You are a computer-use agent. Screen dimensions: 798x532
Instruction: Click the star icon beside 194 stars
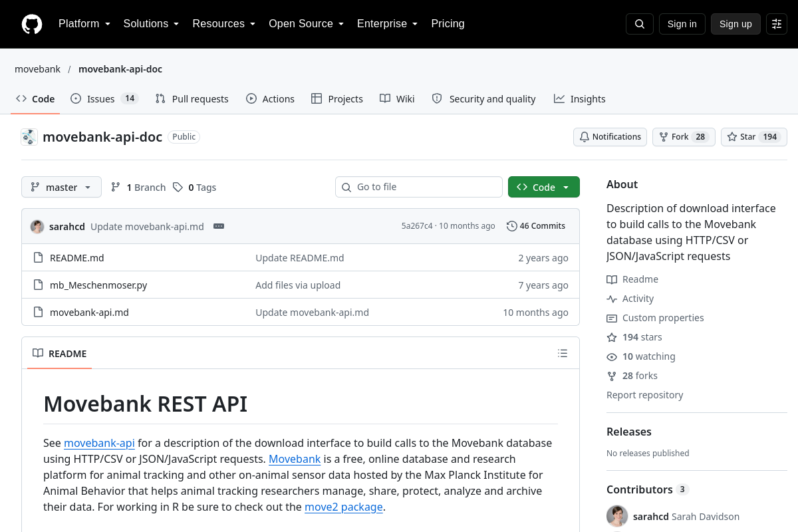[612, 337]
